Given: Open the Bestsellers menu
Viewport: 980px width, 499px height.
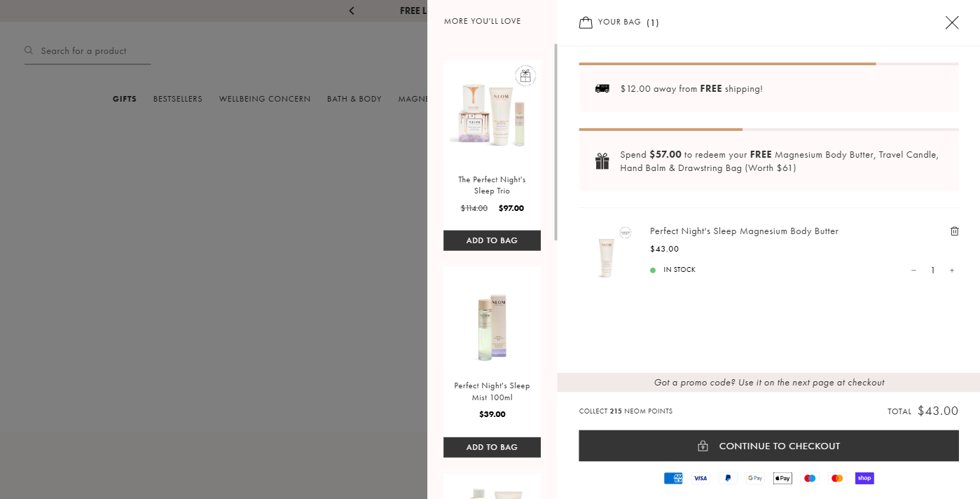Looking at the screenshot, I should 178,99.
